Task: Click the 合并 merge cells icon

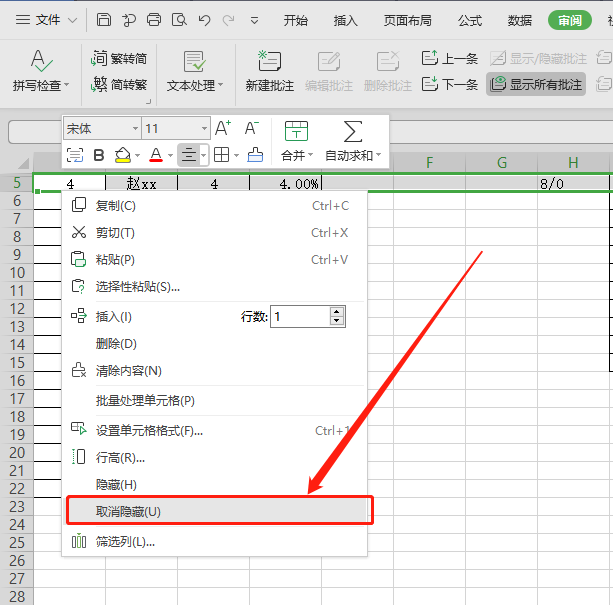Action: 296,131
